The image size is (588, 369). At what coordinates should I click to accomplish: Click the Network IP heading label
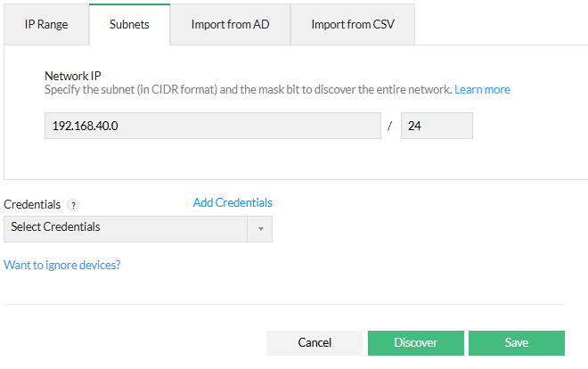point(75,77)
